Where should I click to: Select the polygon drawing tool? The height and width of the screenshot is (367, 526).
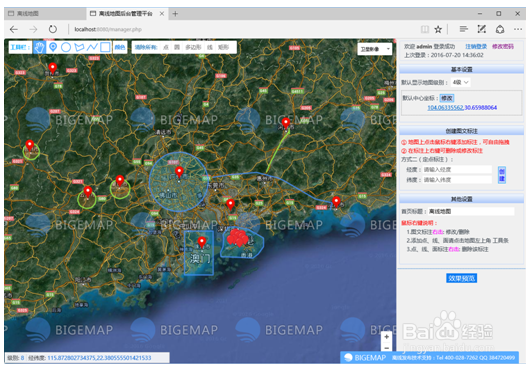(x=79, y=47)
